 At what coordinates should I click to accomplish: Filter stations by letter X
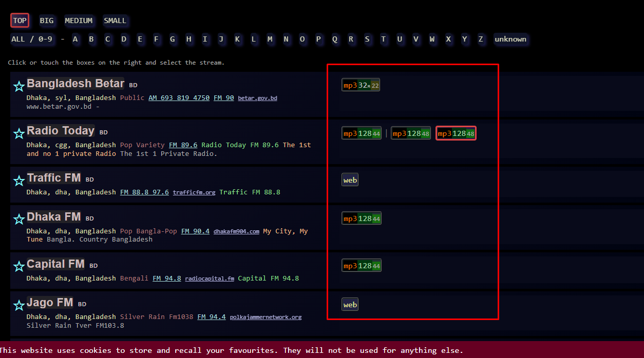click(x=448, y=39)
